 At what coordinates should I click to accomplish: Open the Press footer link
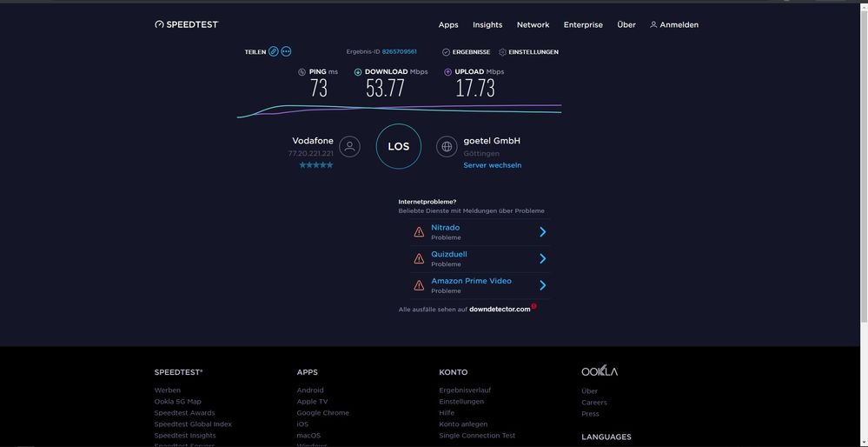(590, 414)
